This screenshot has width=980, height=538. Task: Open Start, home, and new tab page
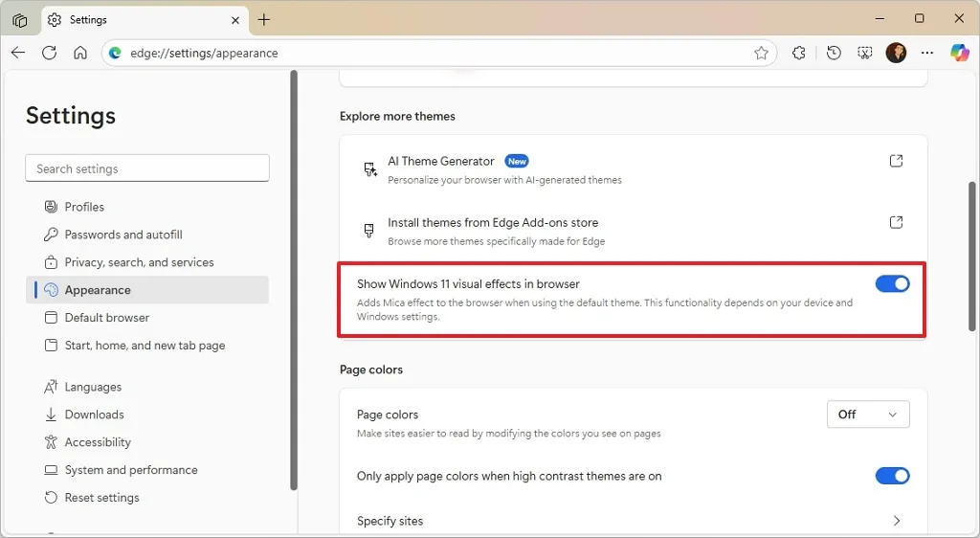(x=147, y=346)
